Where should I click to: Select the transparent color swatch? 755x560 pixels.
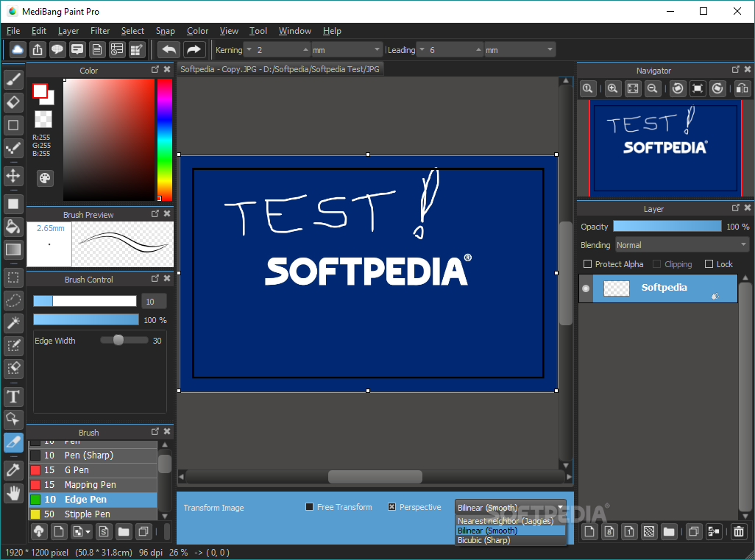(43, 119)
